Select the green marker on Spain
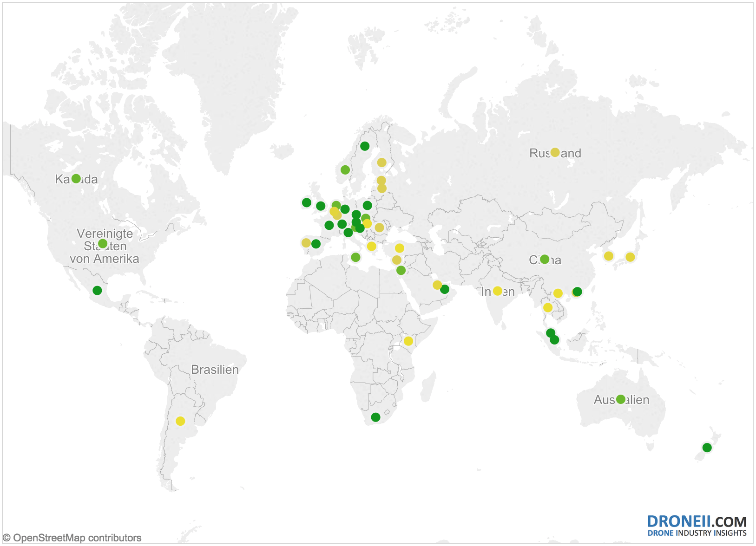756x546 pixels. 316,243
